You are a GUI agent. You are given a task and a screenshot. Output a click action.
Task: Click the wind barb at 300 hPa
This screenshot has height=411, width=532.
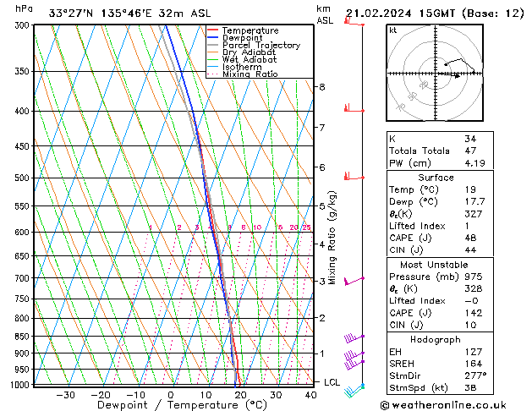pyautogui.click(x=354, y=21)
